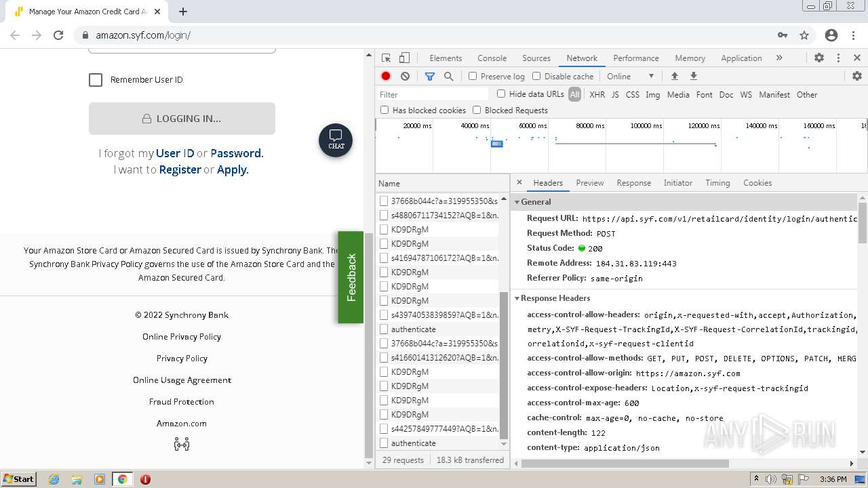Filter requests by XHR type
Viewport: 868px width, 488px height.
pos(597,95)
